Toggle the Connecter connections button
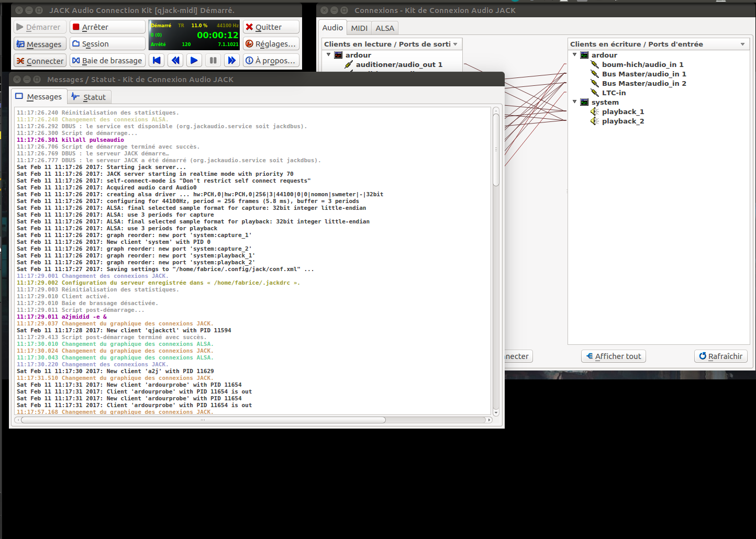Screen dimensions: 756x539 (40, 61)
